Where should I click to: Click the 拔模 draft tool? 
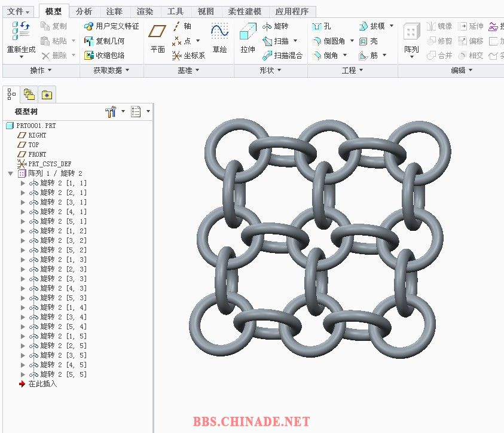click(x=372, y=26)
